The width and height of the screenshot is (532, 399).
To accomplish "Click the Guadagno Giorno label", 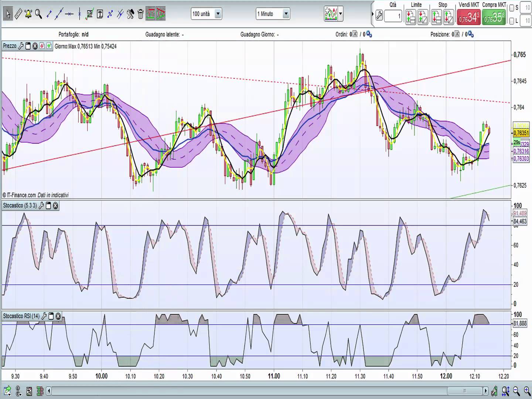I will point(258,34).
